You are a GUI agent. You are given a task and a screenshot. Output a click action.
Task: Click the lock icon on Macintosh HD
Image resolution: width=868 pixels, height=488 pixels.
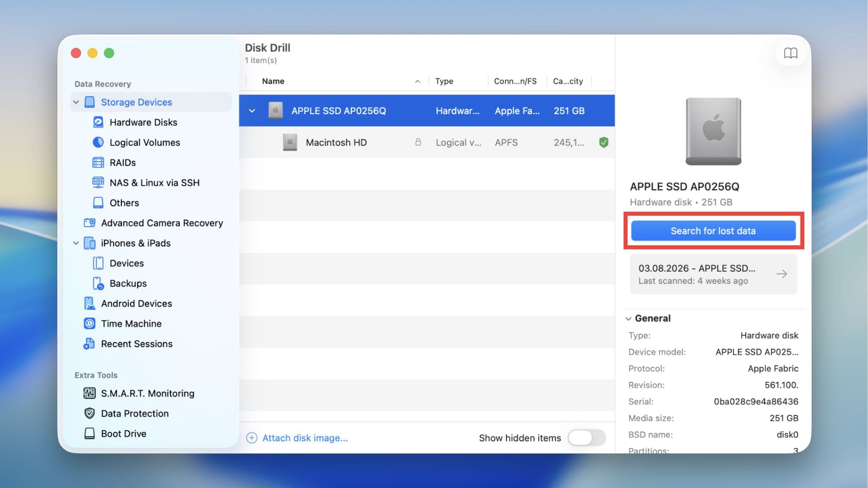click(418, 142)
